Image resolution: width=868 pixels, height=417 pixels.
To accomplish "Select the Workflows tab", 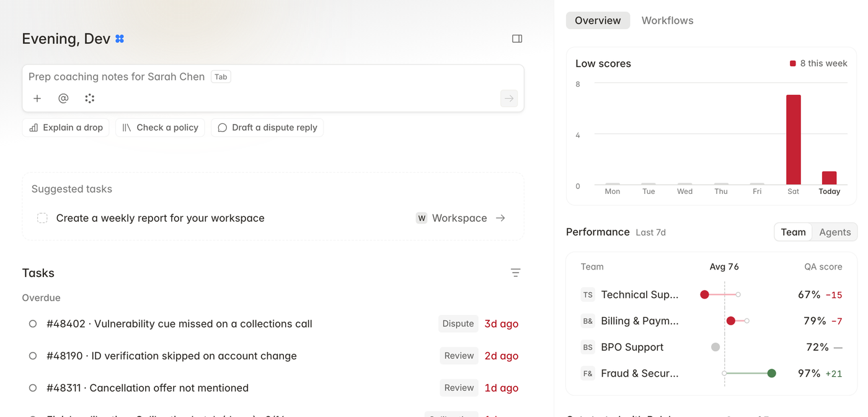I will 667,20.
